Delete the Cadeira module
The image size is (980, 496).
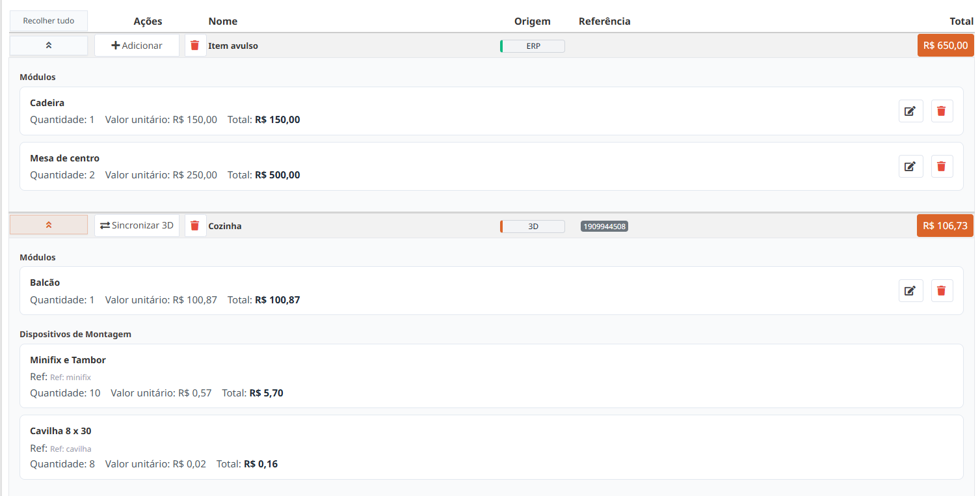click(x=942, y=111)
